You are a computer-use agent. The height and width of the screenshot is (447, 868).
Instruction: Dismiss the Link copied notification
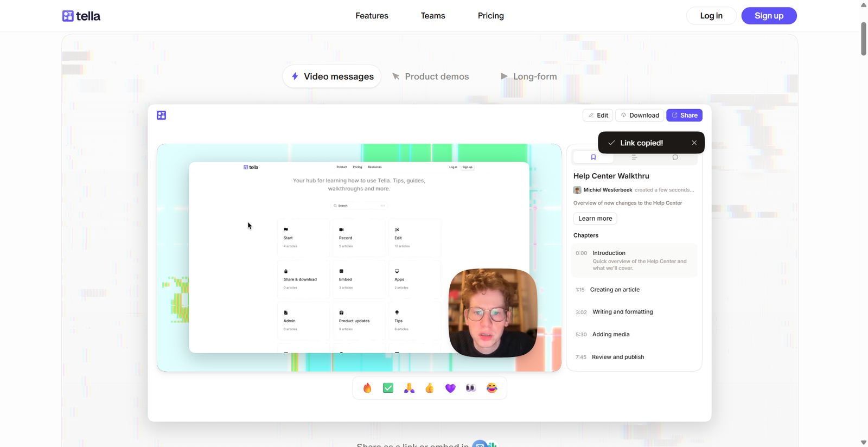[694, 143]
